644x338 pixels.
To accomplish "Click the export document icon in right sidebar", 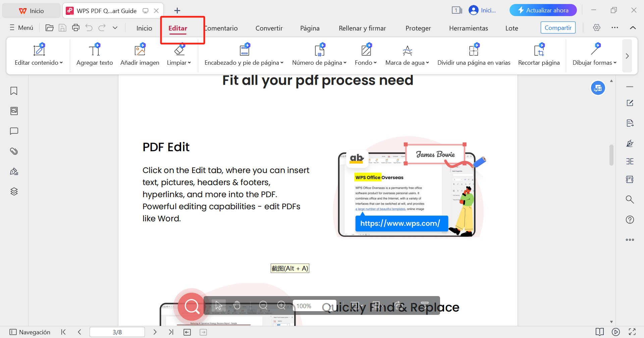I will (x=630, y=123).
